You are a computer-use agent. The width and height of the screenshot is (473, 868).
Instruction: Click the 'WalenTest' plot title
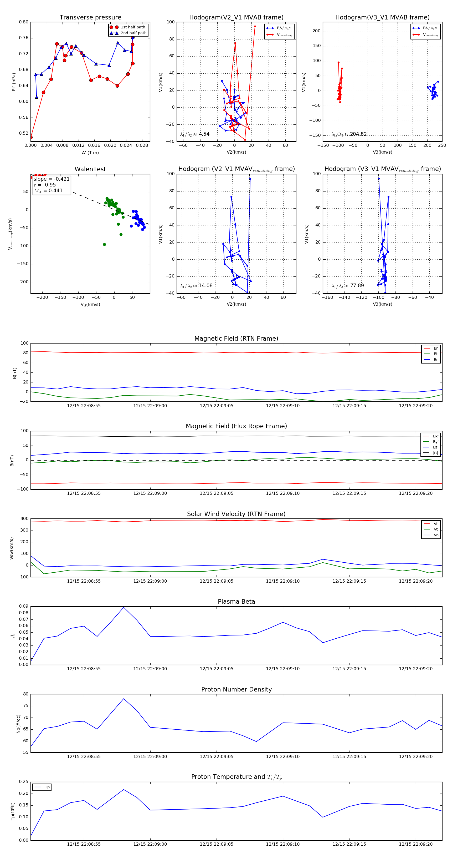[90, 169]
